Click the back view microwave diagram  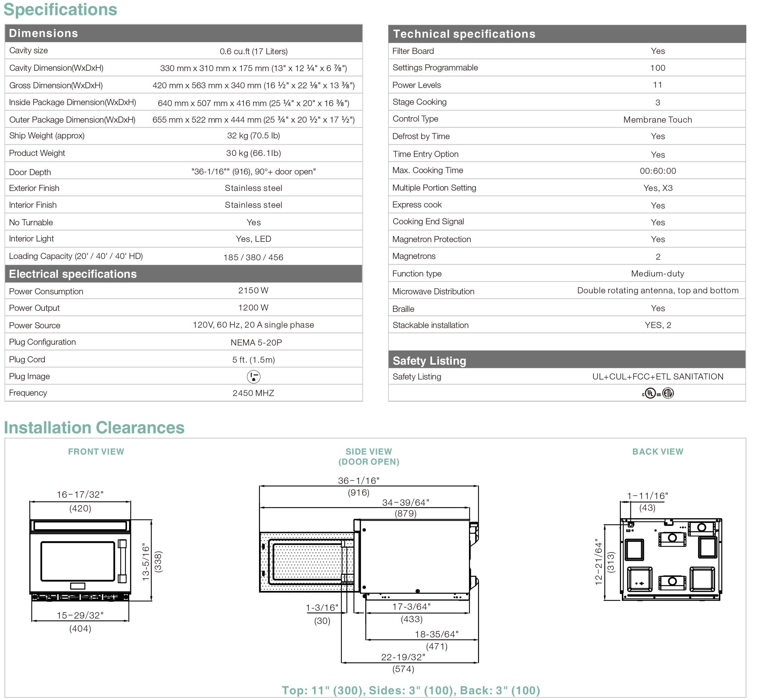coord(670,559)
